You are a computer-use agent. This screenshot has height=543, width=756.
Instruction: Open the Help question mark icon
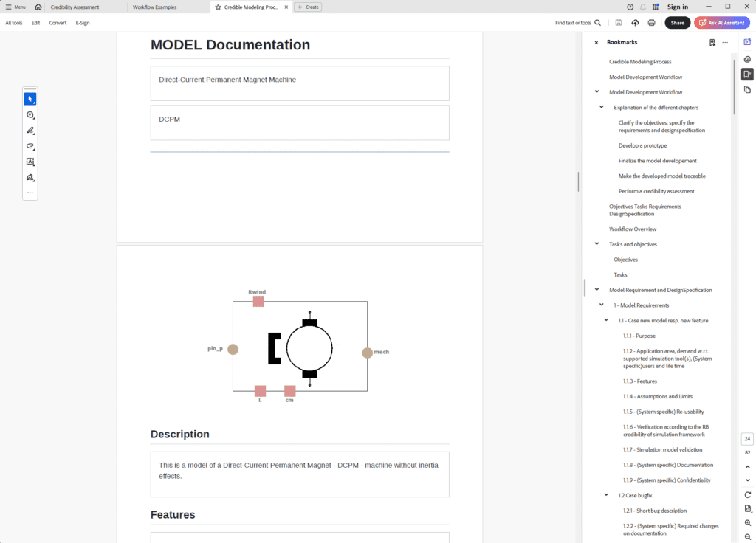pyautogui.click(x=630, y=7)
